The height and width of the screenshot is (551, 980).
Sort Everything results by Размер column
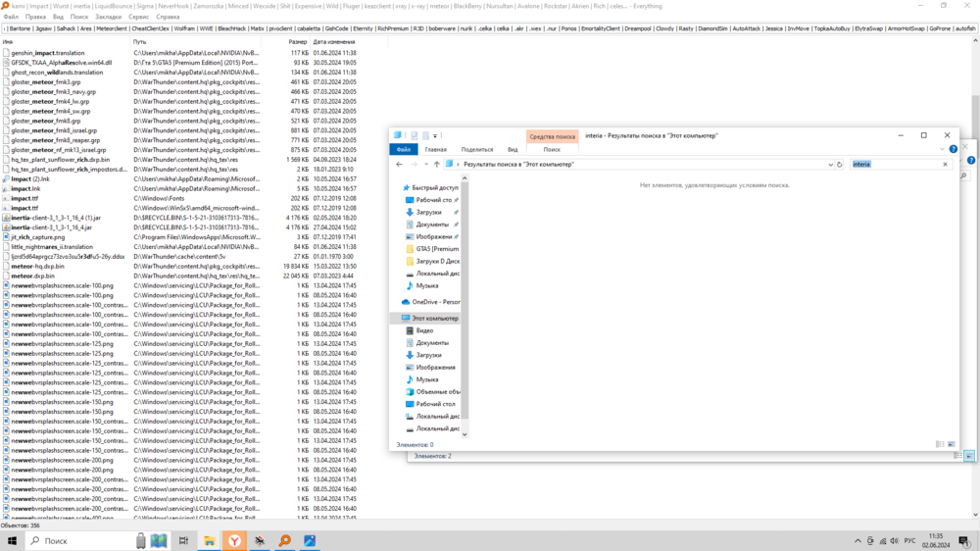286,42
